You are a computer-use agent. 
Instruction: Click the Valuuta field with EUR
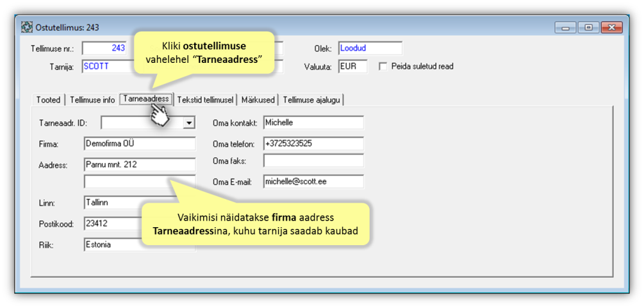click(352, 66)
